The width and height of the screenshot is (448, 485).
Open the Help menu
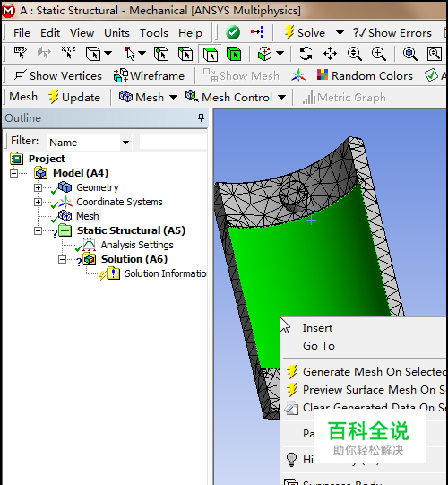pyautogui.click(x=190, y=33)
